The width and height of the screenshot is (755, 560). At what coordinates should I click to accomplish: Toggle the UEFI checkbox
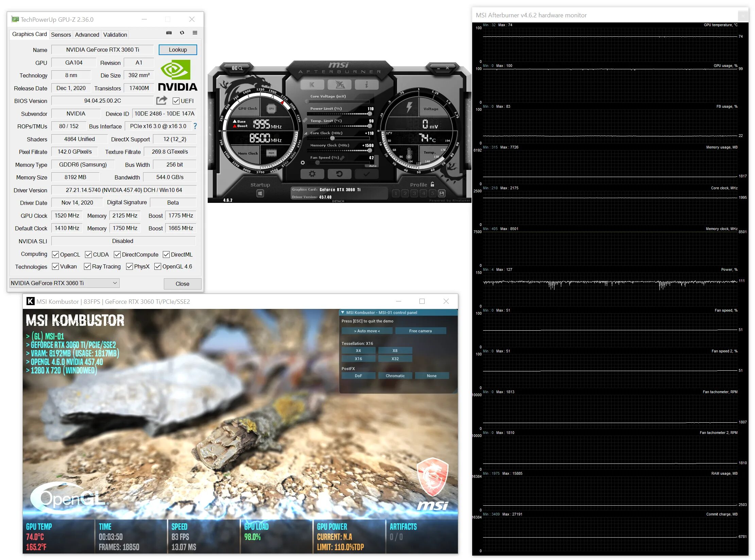tap(176, 101)
